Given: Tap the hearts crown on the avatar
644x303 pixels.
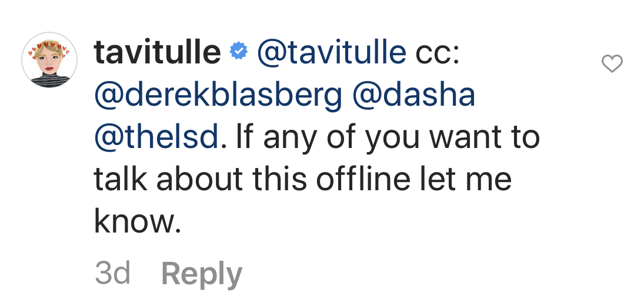Looking at the screenshot, I should (48, 47).
